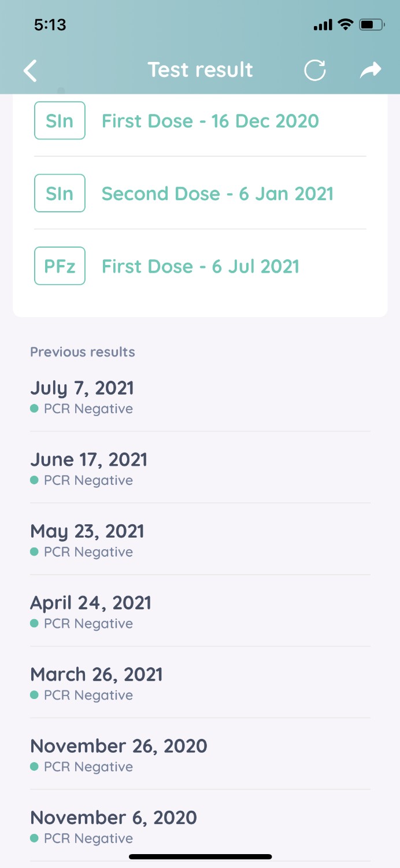The height and width of the screenshot is (868, 400).
Task: Refresh the test result page
Action: (315, 71)
